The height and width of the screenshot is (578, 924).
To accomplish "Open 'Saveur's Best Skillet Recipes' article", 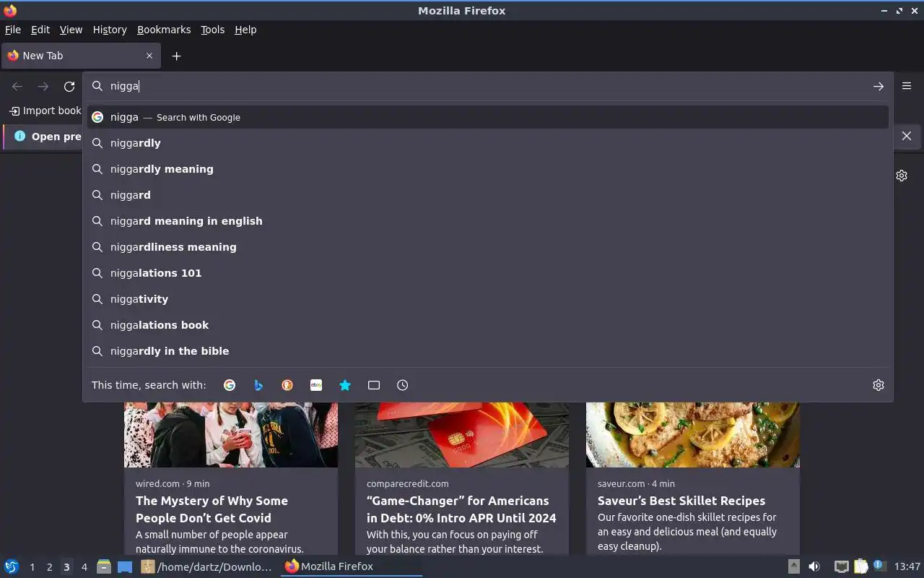I will click(681, 501).
